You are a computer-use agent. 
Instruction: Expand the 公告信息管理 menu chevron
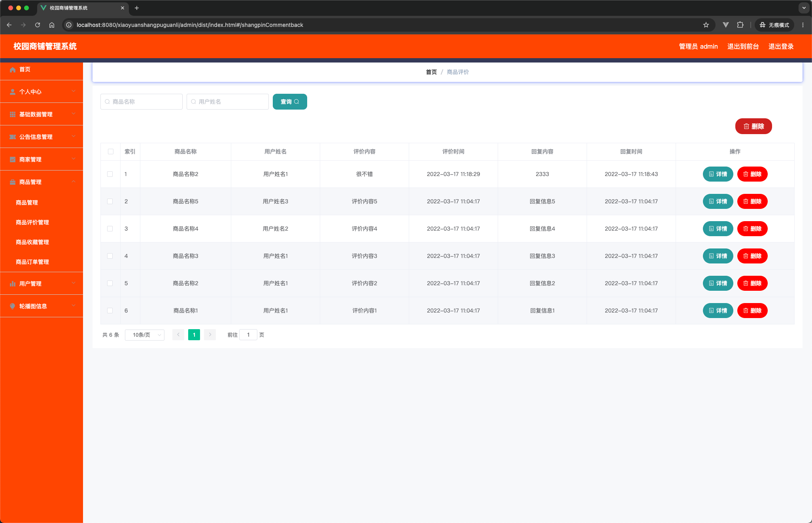click(x=74, y=136)
